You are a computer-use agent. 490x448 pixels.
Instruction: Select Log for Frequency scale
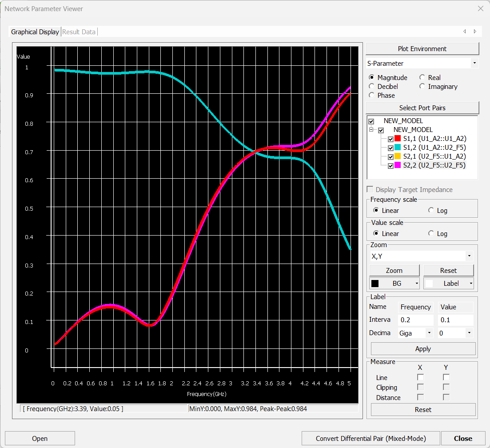point(431,210)
